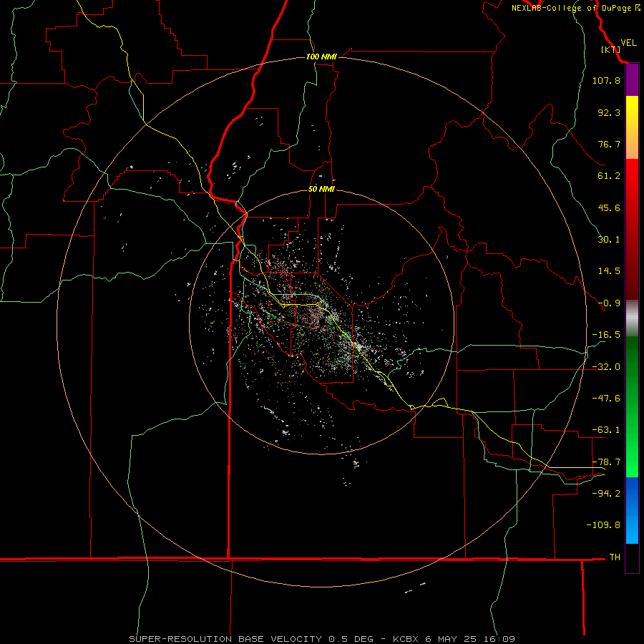
Task: Click the SUPER-RESOLUTION BASE VELOCITY caption text
Action: tap(225, 639)
